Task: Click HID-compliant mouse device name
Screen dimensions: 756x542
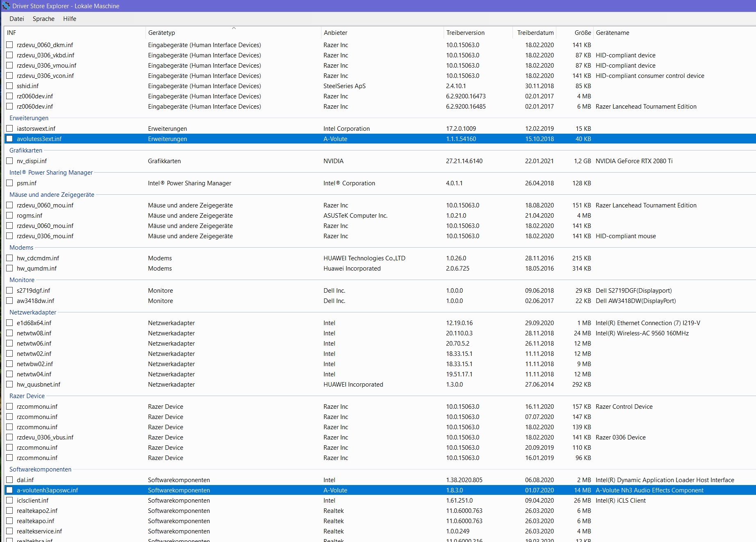Action: (626, 236)
